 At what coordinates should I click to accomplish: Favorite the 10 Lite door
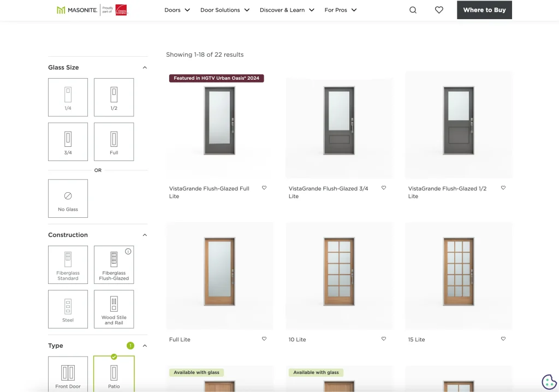click(384, 338)
